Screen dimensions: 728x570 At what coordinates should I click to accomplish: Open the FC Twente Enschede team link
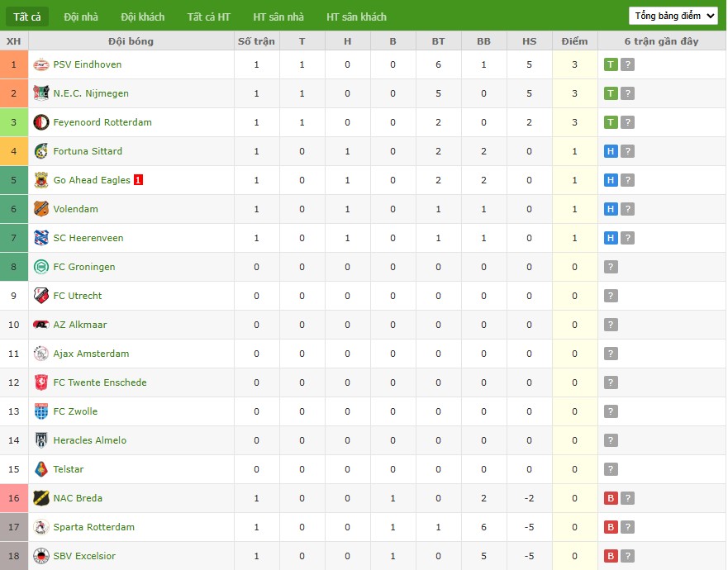(100, 382)
